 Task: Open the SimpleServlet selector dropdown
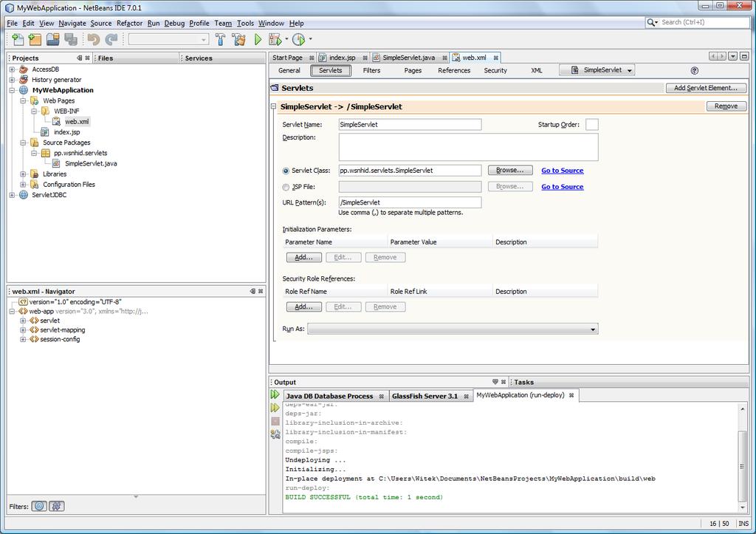tap(597, 70)
